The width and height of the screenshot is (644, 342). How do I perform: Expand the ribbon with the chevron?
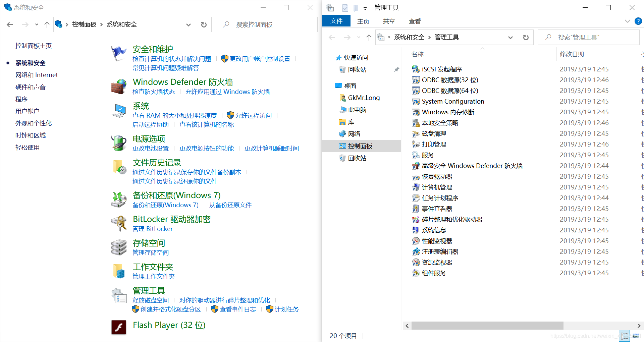[627, 21]
